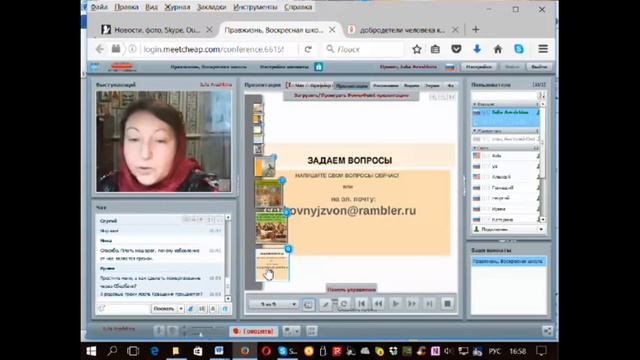640x360 pixels.
Task: Click the browser Поиск search field
Action: (x=363, y=49)
